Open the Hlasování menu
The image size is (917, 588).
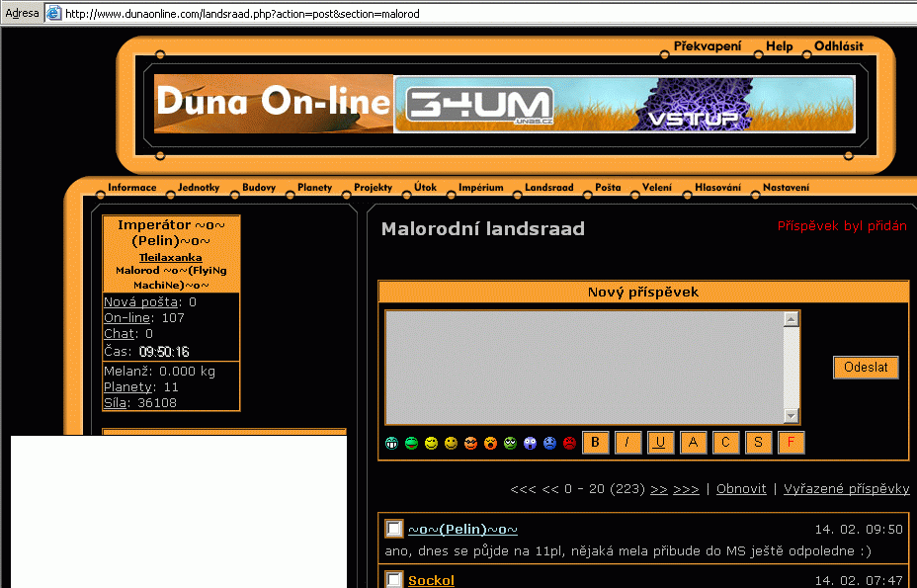pos(717,187)
